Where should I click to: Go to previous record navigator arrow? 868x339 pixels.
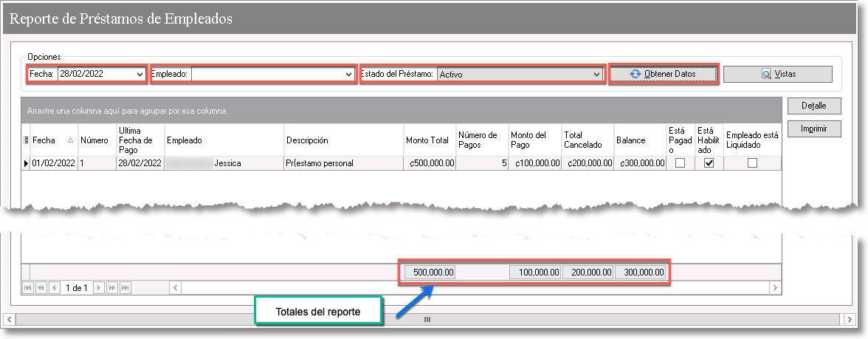[x=55, y=287]
